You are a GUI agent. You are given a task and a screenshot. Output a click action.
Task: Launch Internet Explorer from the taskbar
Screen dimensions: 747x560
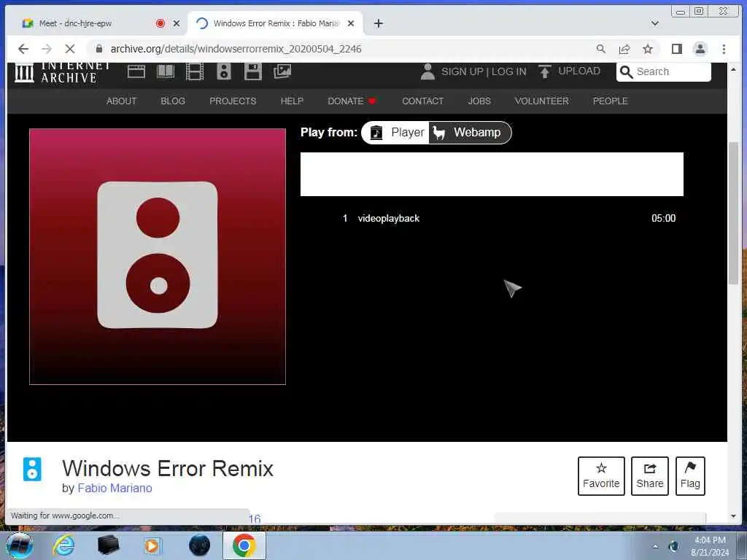pos(63,545)
